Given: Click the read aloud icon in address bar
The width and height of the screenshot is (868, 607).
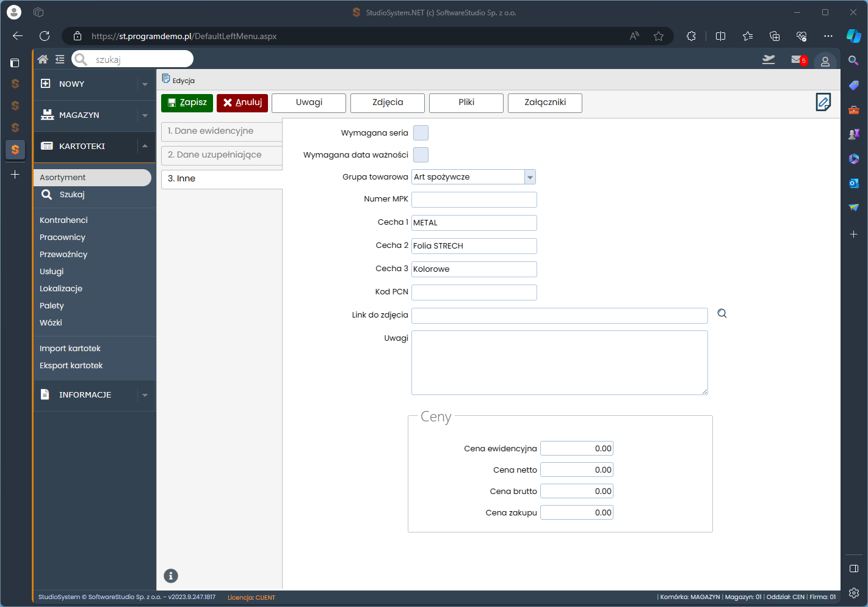Looking at the screenshot, I should coord(634,36).
